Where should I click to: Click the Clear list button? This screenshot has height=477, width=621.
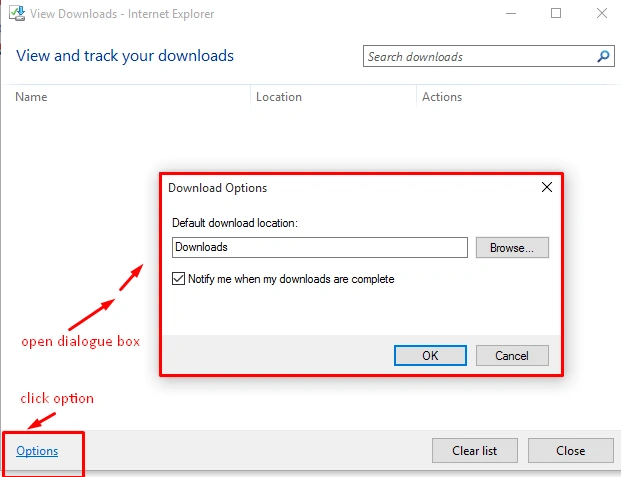coord(474,450)
